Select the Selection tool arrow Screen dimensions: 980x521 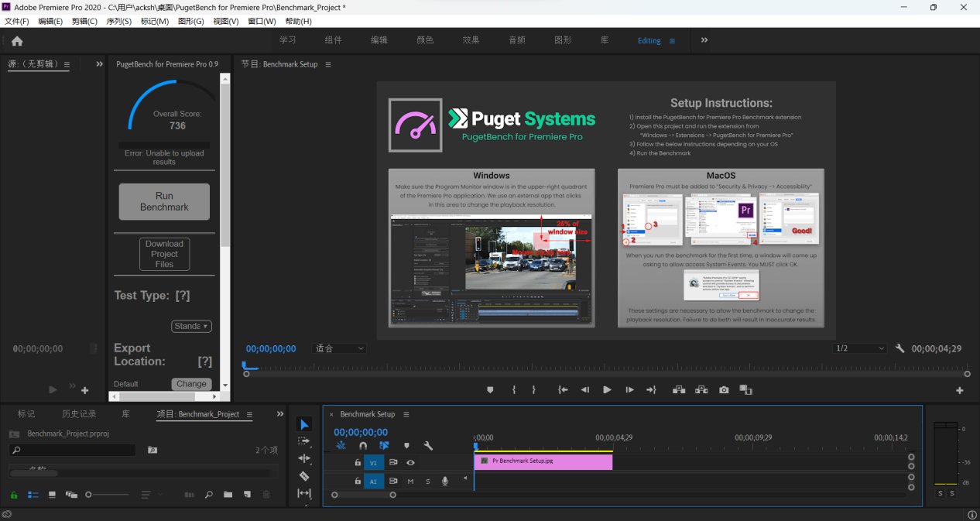(x=304, y=424)
